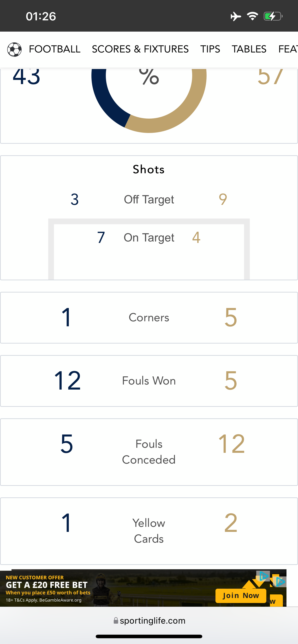
Task: Tap the Wi-Fi status icon
Action: pos(252,16)
